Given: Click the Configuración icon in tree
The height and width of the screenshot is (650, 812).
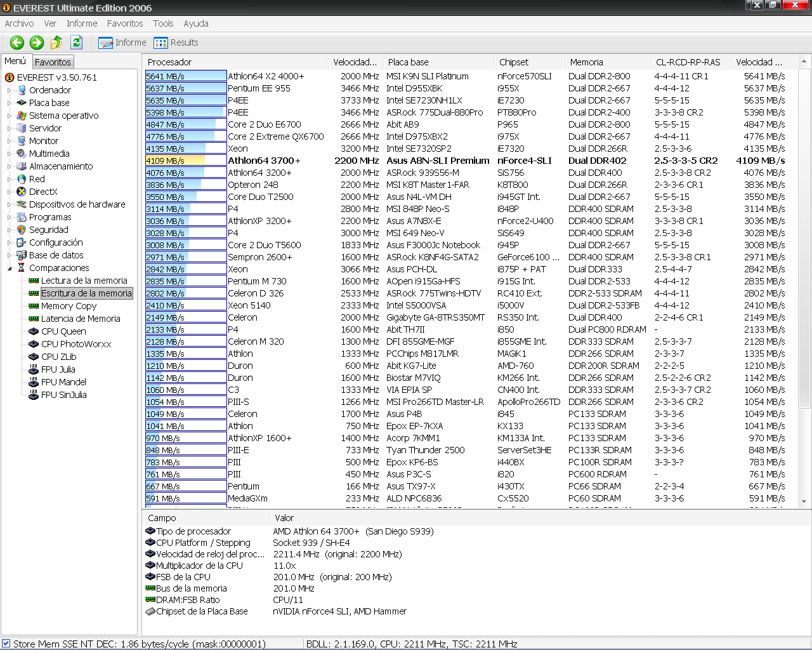Looking at the screenshot, I should 22,242.
